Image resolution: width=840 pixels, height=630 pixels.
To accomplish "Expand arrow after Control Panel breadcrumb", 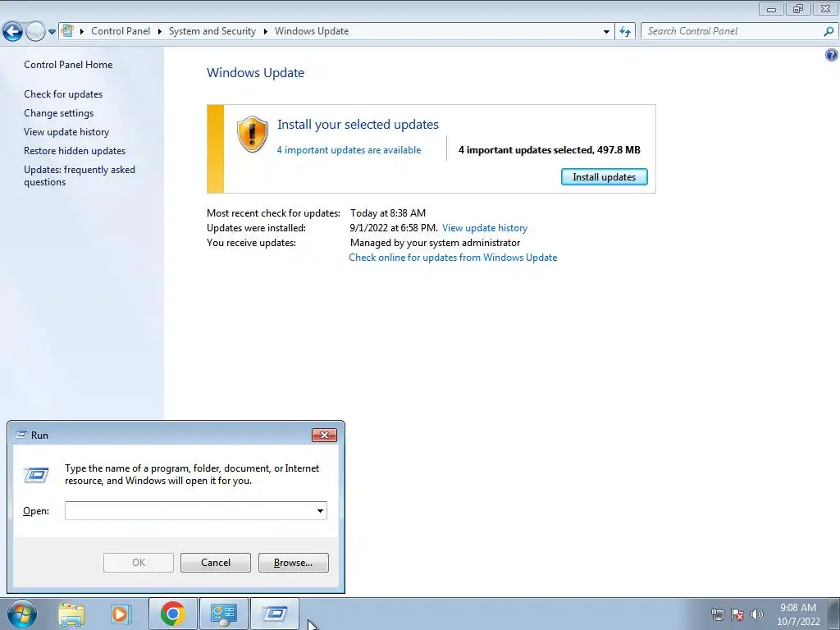I will (160, 31).
